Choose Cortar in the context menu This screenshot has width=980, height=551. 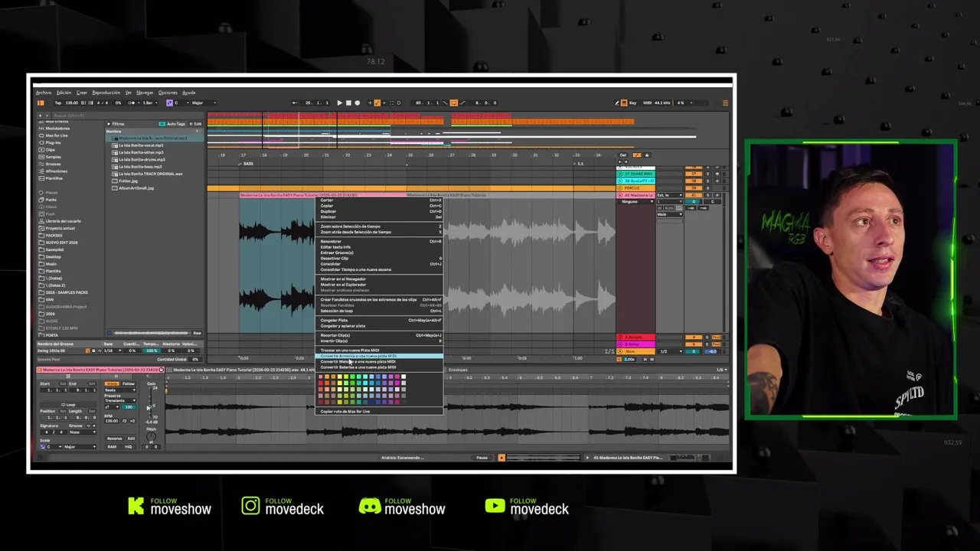pos(380,201)
